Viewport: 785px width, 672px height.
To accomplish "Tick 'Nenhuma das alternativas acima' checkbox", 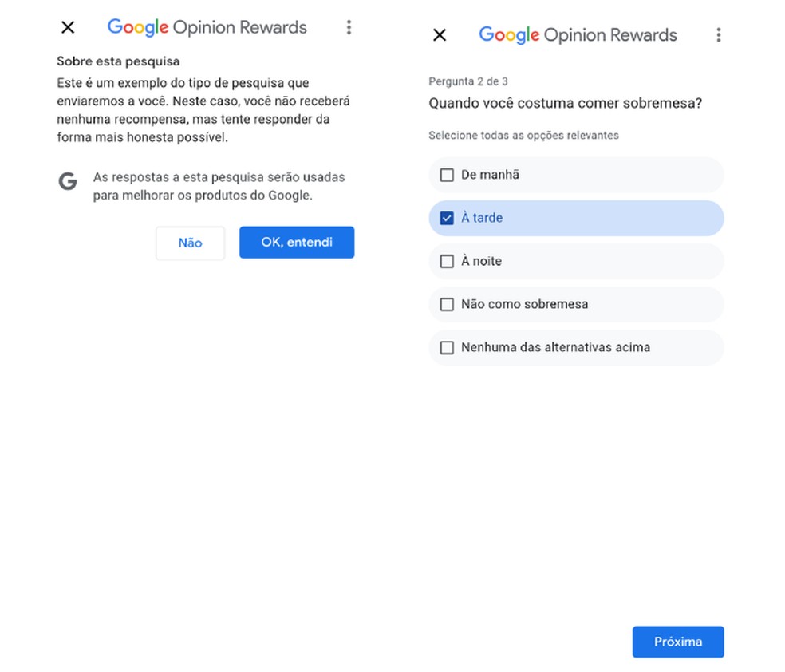I will (447, 347).
